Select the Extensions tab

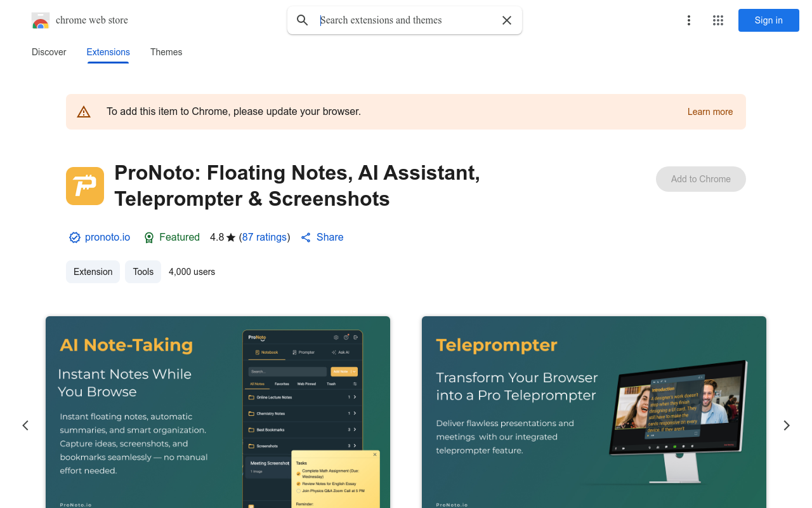click(108, 52)
